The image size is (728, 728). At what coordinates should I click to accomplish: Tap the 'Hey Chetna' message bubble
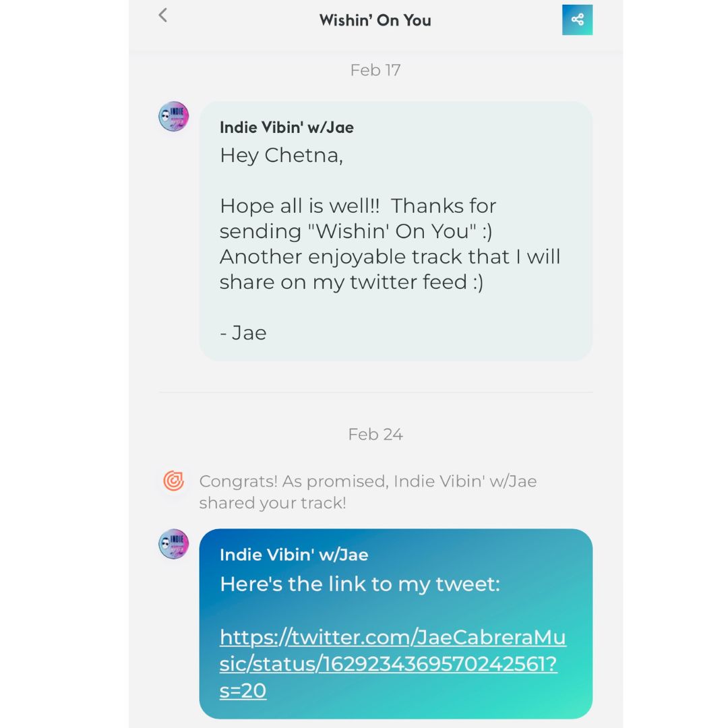tap(396, 231)
